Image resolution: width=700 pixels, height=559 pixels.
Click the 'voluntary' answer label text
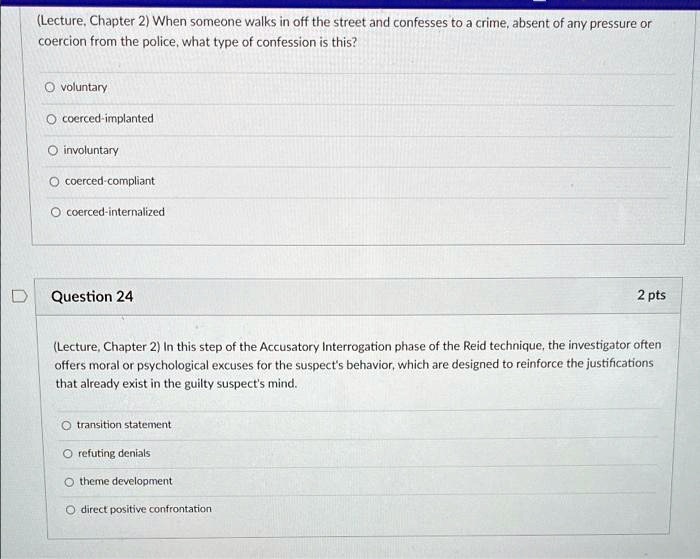tap(84, 87)
